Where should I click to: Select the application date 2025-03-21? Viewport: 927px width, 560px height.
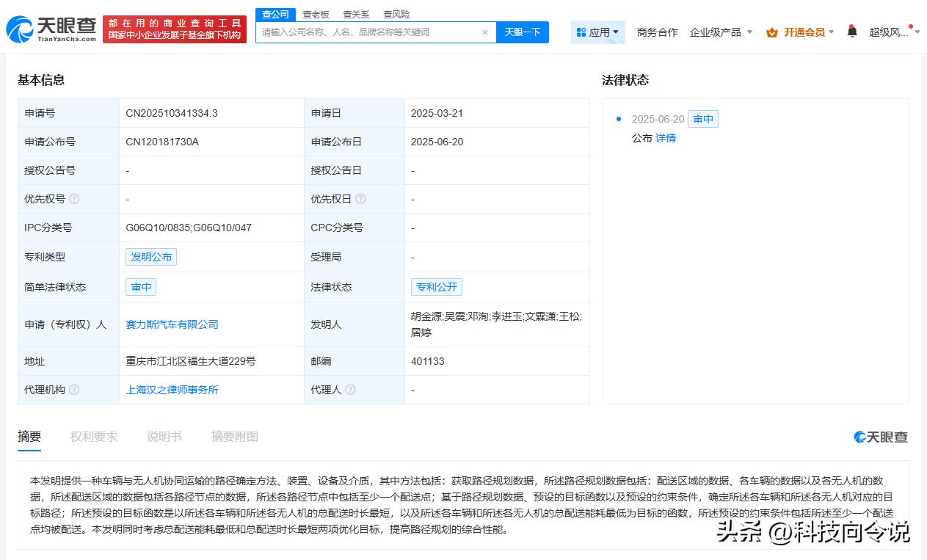pos(437,113)
